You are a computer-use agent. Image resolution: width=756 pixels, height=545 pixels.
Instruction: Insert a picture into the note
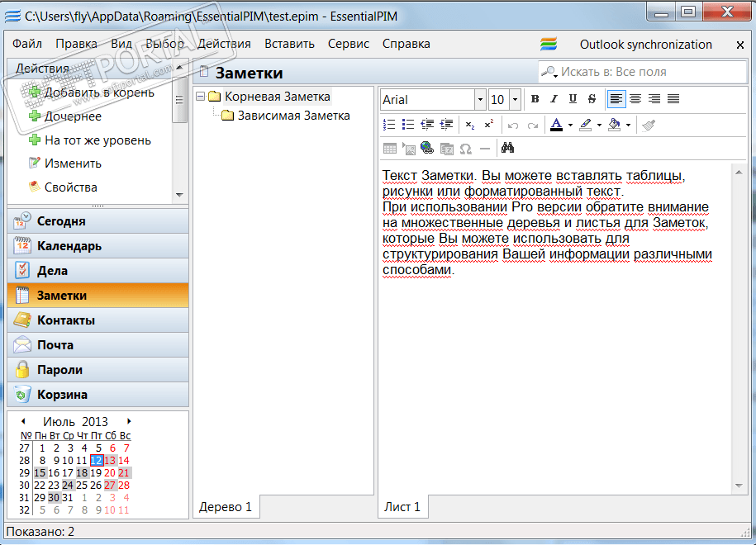tap(409, 149)
